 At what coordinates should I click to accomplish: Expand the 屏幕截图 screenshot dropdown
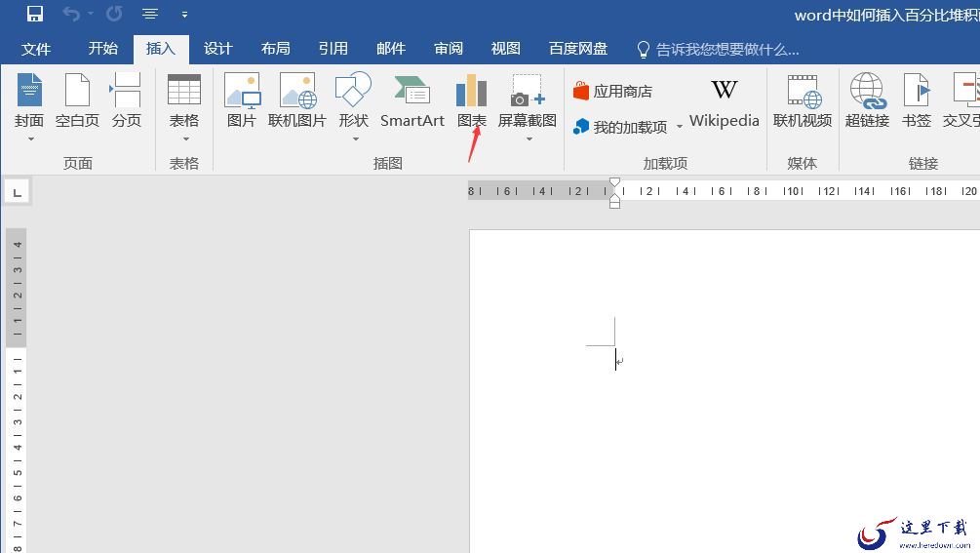tap(528, 138)
